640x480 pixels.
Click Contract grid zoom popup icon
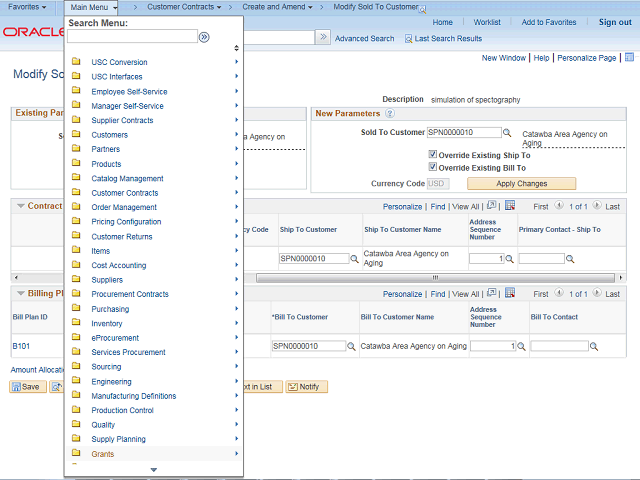(x=491, y=205)
